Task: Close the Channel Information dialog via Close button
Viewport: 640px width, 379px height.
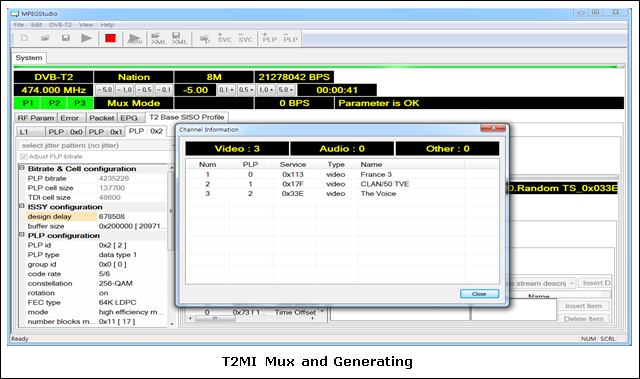Action: click(x=479, y=294)
